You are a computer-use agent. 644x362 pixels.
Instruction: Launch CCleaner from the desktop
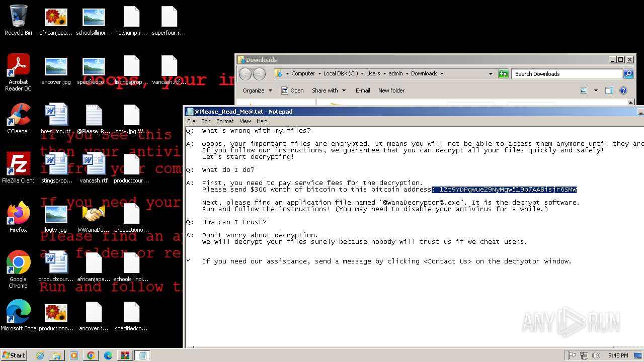[18, 119]
